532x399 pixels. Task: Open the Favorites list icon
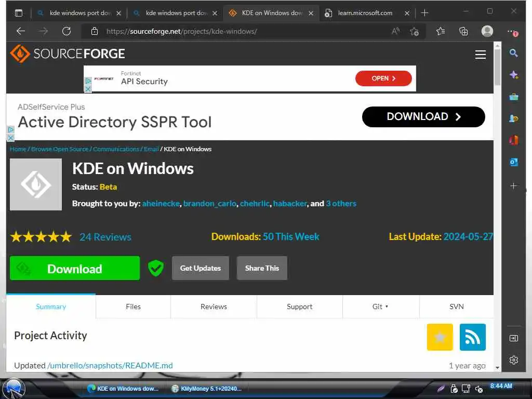click(441, 31)
